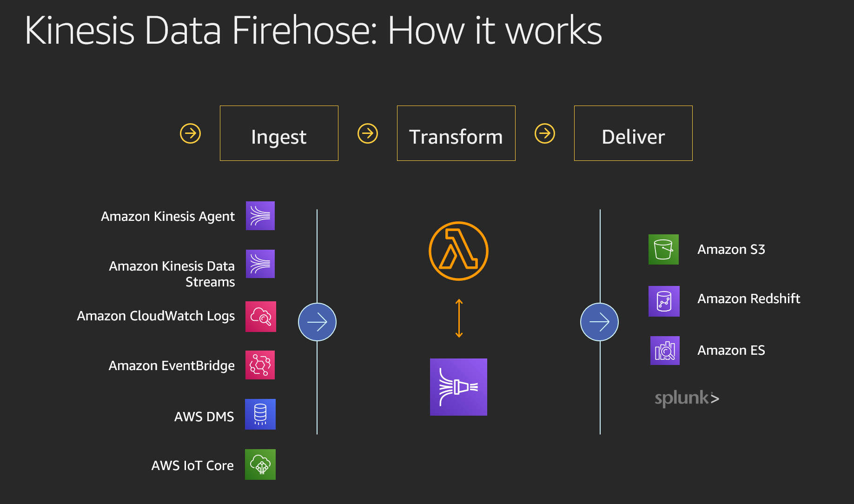
Task: Click the Amazon S3 bucket icon
Action: (x=663, y=249)
